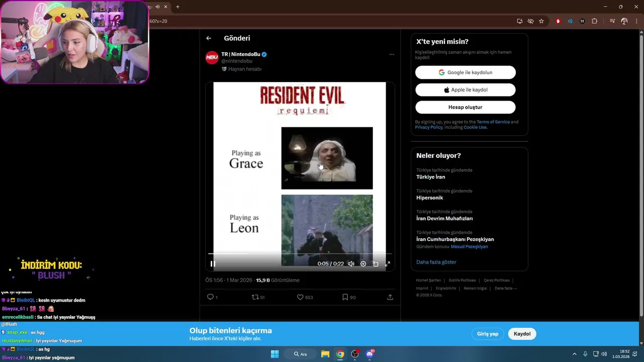Mute the video volume icon

coord(351,263)
